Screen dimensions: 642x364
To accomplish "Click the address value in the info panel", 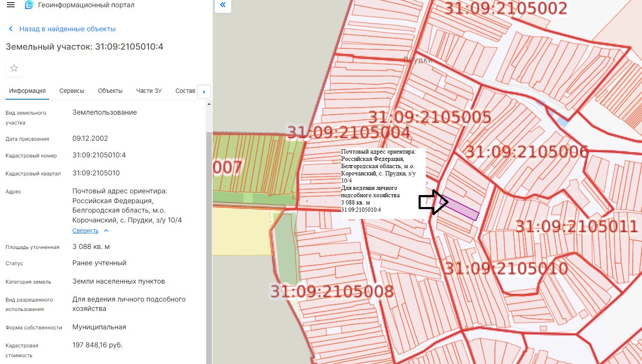I will click(x=127, y=205).
